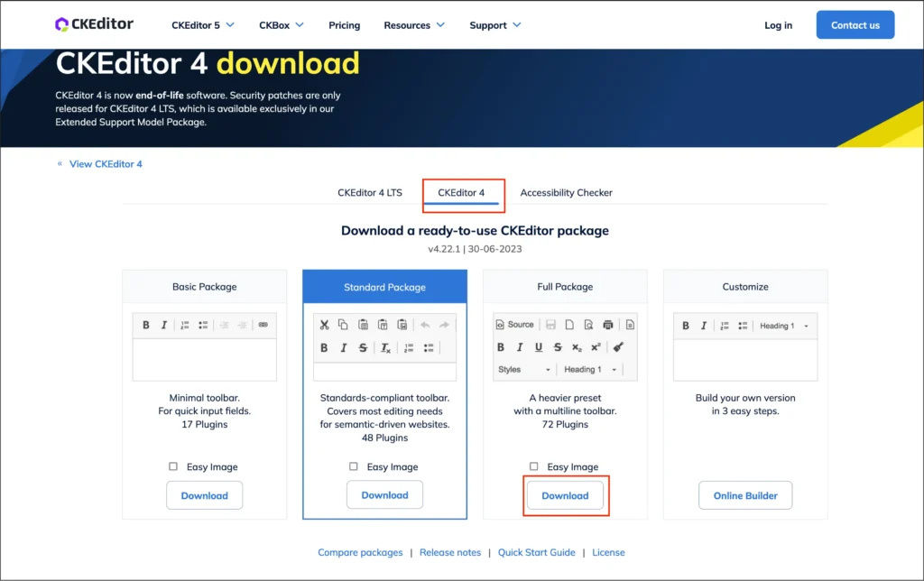924x581 pixels.
Task: Open Heading 1 dropdown in Full Package toolbar
Action: click(x=590, y=370)
